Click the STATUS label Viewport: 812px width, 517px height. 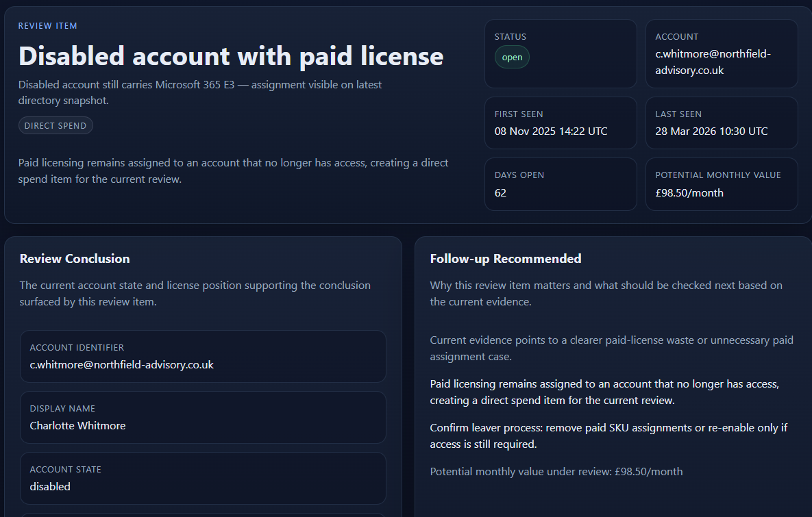coord(510,37)
